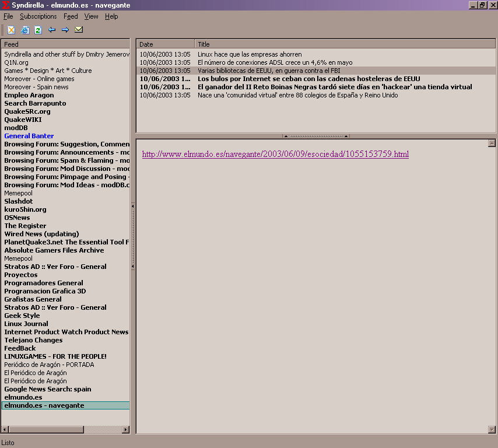Select the QuakeWIKI feed
This screenshot has width=498, height=448.
point(66,120)
